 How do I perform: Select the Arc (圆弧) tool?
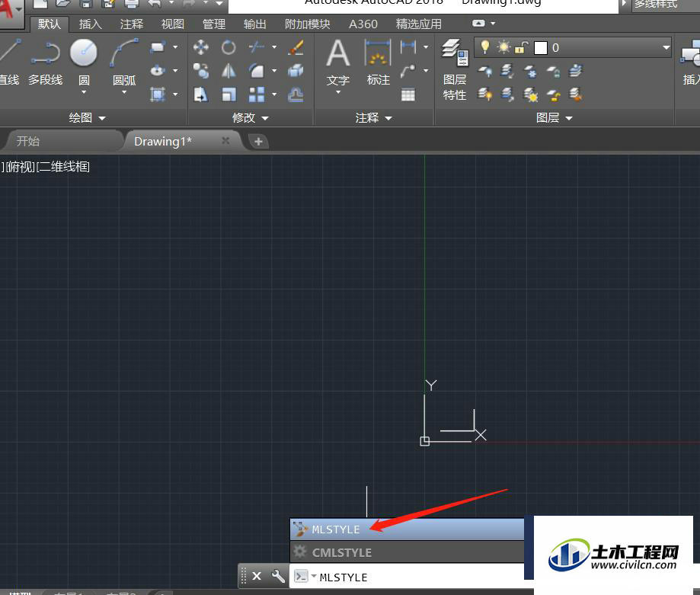[124, 62]
